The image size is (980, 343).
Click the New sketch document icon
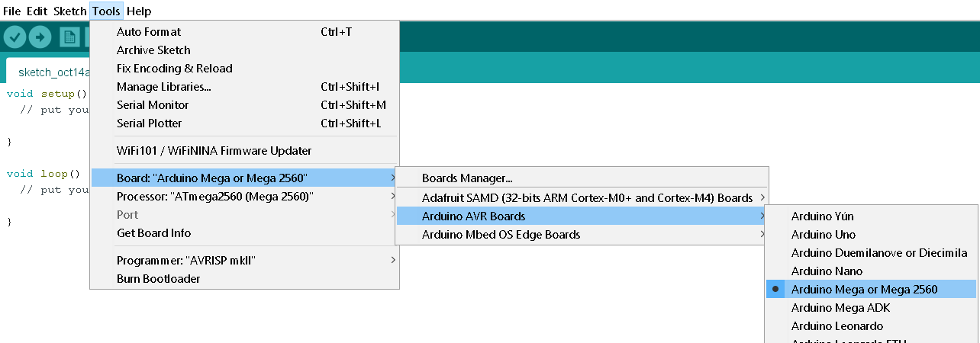69,37
